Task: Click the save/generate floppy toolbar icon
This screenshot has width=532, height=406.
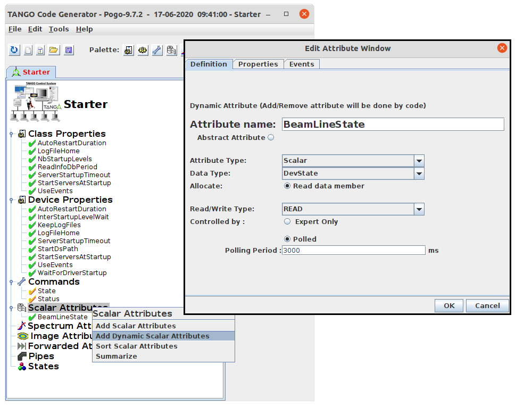Action: 69,50
